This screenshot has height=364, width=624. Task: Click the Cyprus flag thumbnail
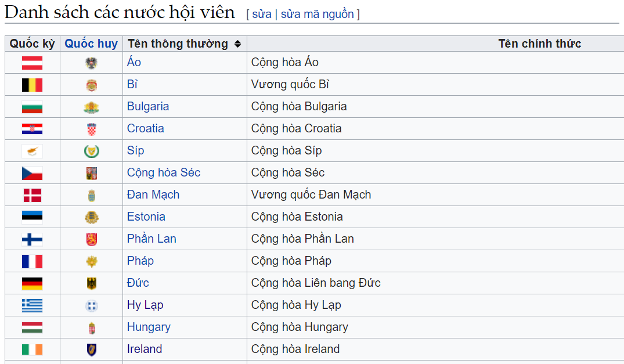click(33, 151)
